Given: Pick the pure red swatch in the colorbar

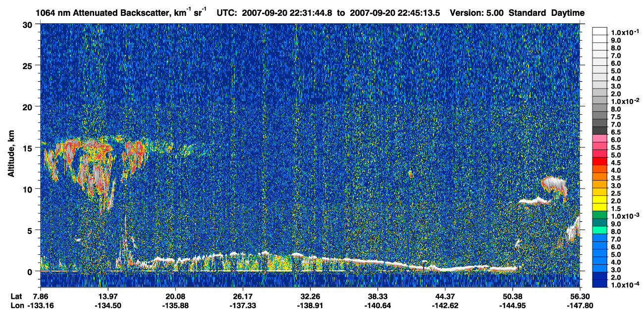Looking at the screenshot, I should [x=600, y=161].
